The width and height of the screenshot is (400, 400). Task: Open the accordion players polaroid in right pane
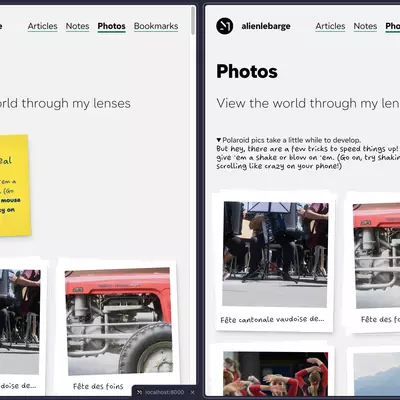[x=275, y=261]
